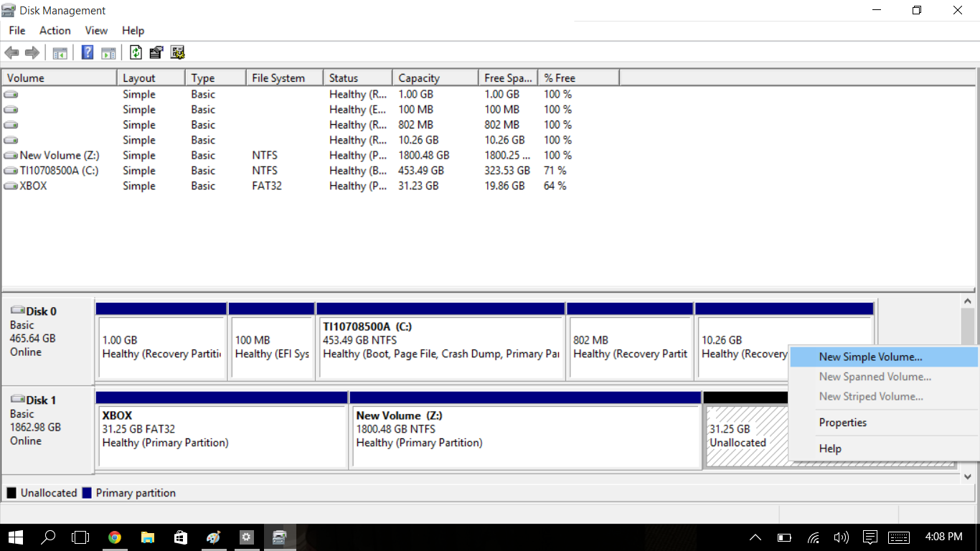The height and width of the screenshot is (551, 980).
Task: Sort by the File System column header
Action: [285, 77]
